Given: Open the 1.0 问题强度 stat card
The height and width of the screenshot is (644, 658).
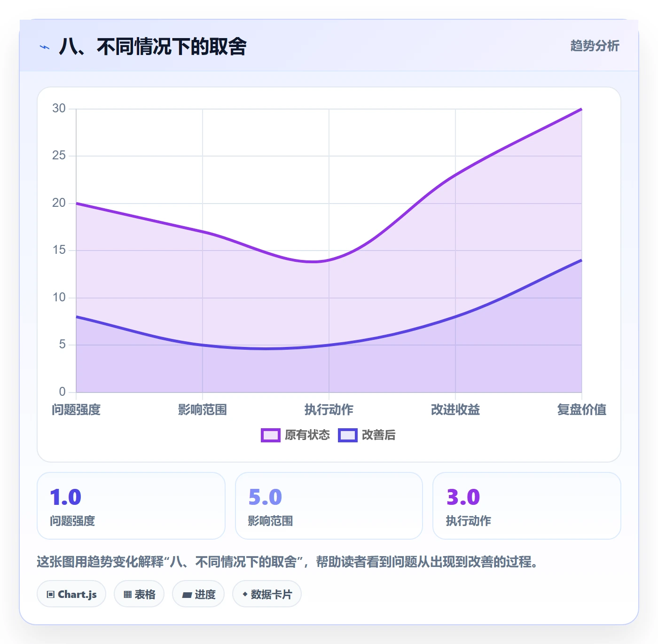Looking at the screenshot, I should tap(131, 506).
